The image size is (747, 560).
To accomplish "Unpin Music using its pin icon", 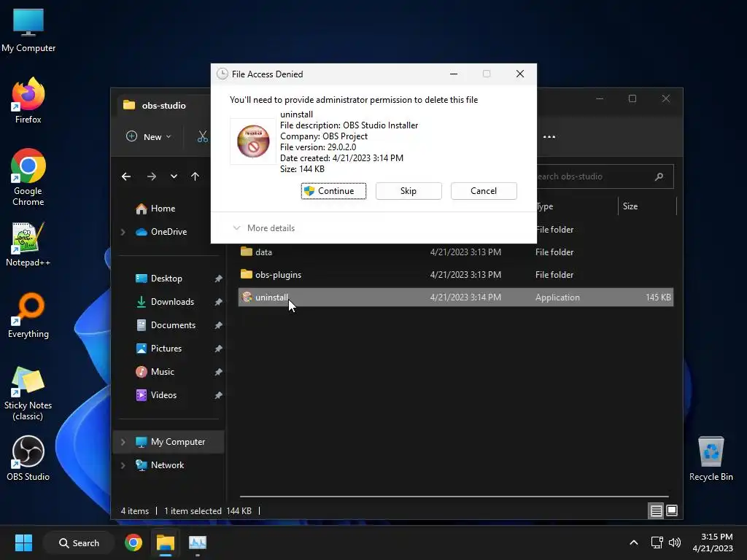I will 218,372.
